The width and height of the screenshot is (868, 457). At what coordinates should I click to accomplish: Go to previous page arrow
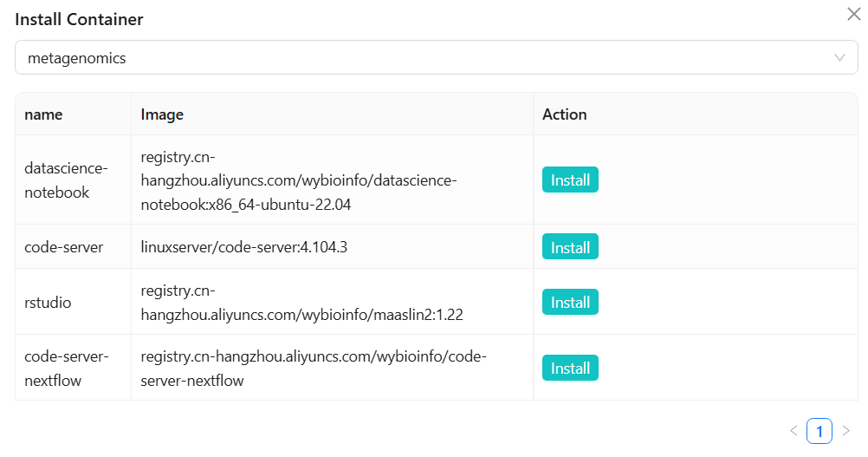[793, 431]
